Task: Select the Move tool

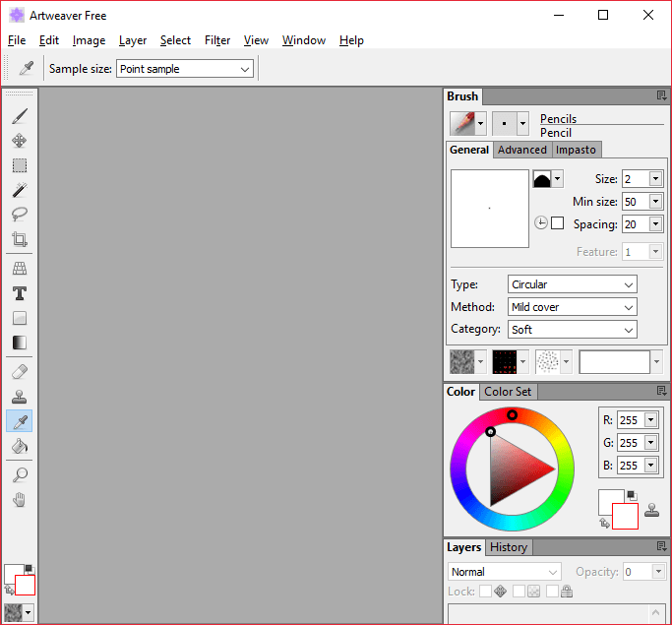Action: (20, 141)
